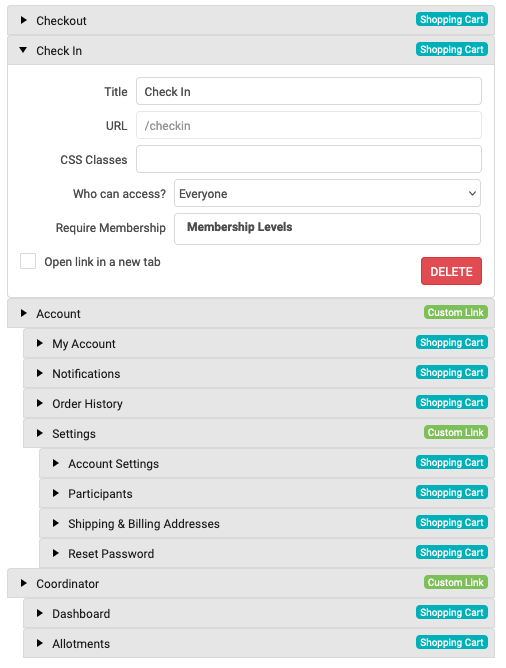Open the 'Who can access?' dropdown

(327, 193)
